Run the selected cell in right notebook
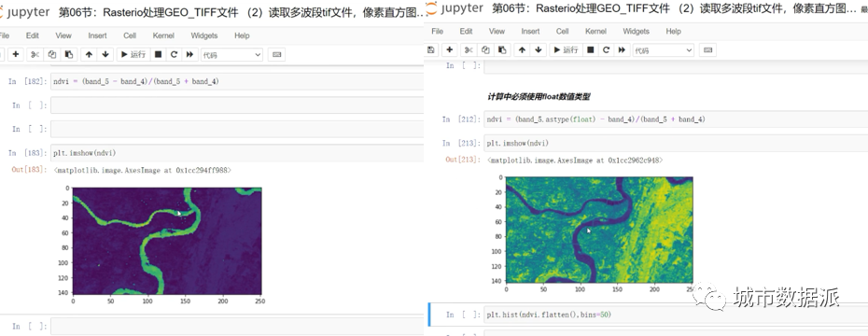The image size is (868, 336). [x=566, y=49]
